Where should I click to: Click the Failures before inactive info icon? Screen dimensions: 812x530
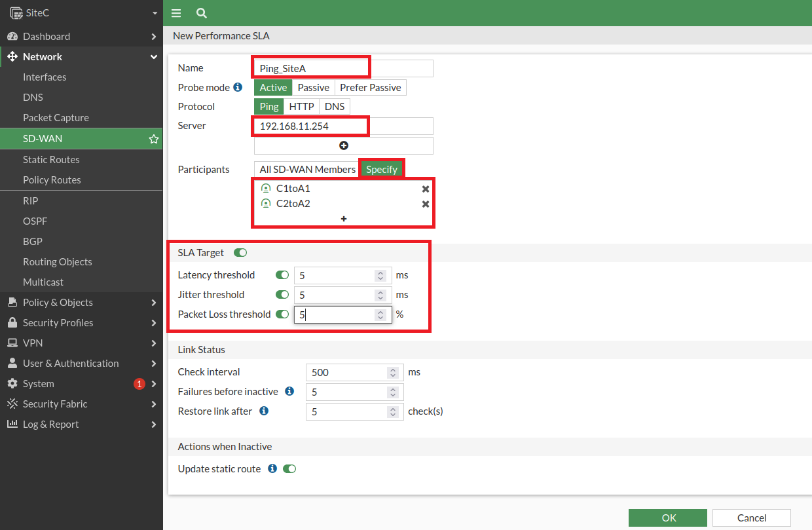click(289, 391)
